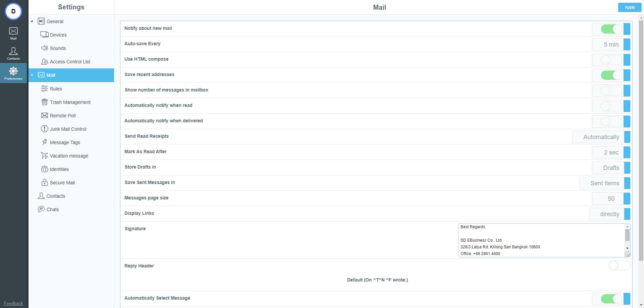Screen dimensions: 644x308
Task: Open Junk Mail Control icon
Action: pos(44,129)
